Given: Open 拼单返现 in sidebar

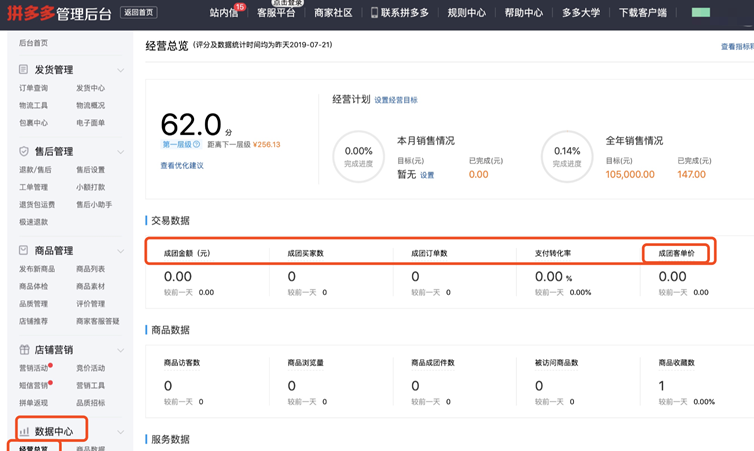Looking at the screenshot, I should point(33,402).
